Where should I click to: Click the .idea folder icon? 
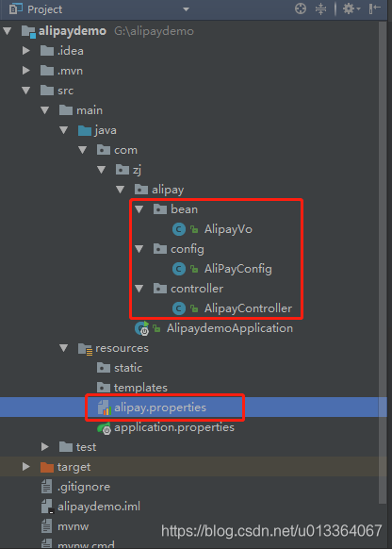tap(47, 51)
